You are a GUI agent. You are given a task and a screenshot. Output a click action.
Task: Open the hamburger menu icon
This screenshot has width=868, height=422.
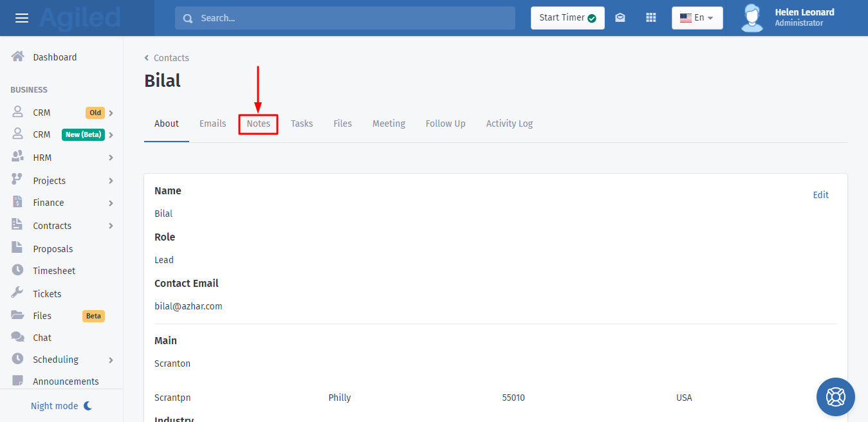coord(22,18)
